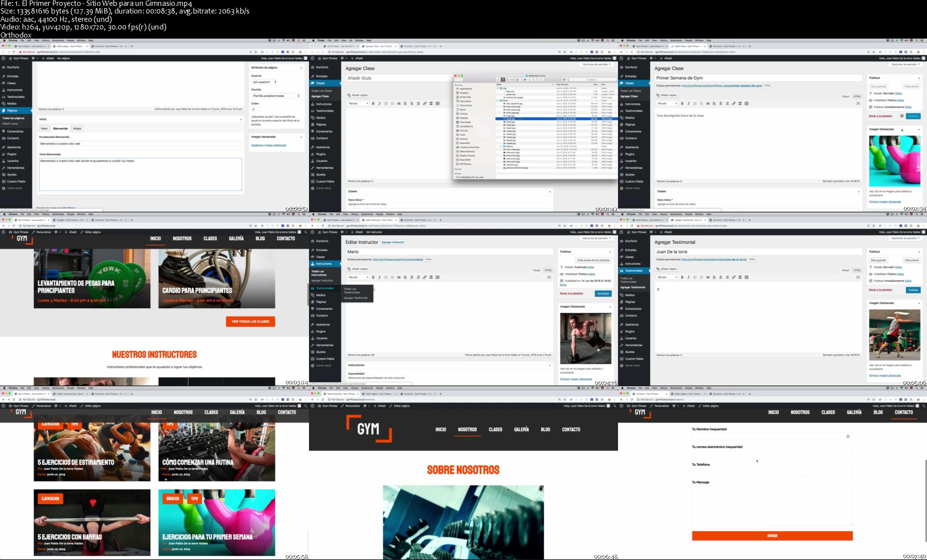
Task: In frame 00:02:34, open the Párrafo format dropdown
Action: click(x=667, y=103)
